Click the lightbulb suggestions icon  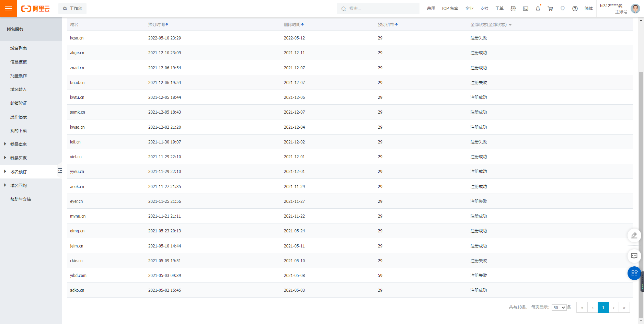(563, 9)
